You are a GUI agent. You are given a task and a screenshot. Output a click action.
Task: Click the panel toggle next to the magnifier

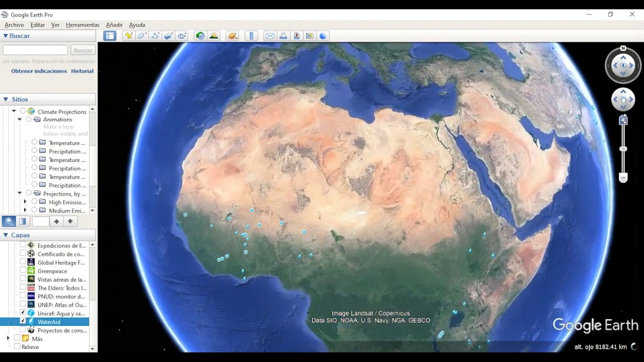pos(23,221)
